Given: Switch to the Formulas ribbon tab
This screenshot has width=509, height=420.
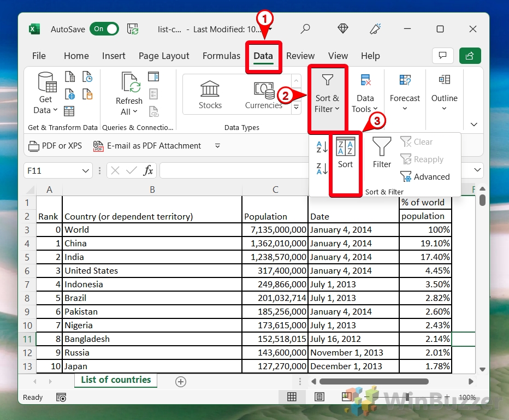Looking at the screenshot, I should [221, 56].
